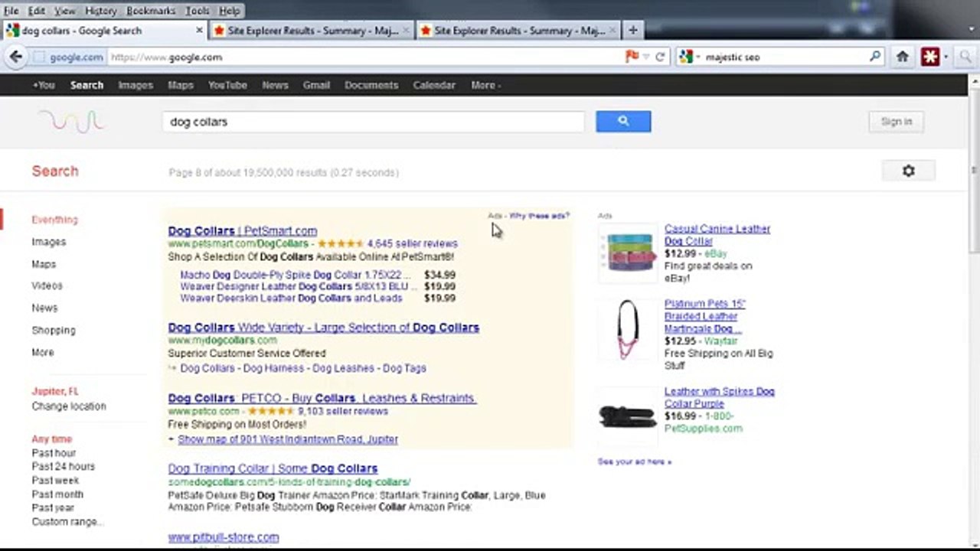The image size is (980, 551).
Task: Filter results by Videos in sidebar
Action: 47,285
